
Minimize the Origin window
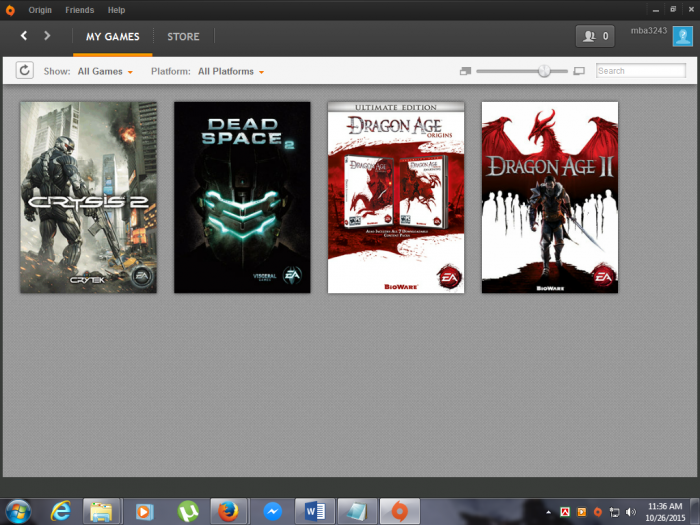(x=655, y=10)
